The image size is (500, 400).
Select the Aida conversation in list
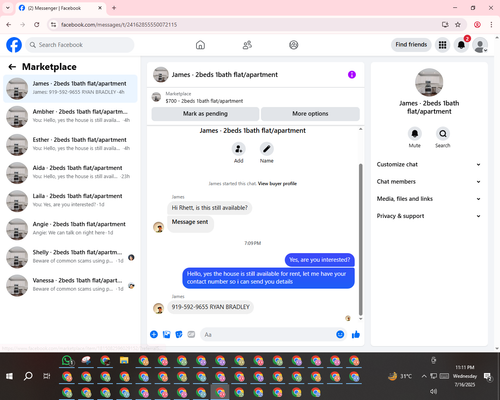(x=70, y=173)
